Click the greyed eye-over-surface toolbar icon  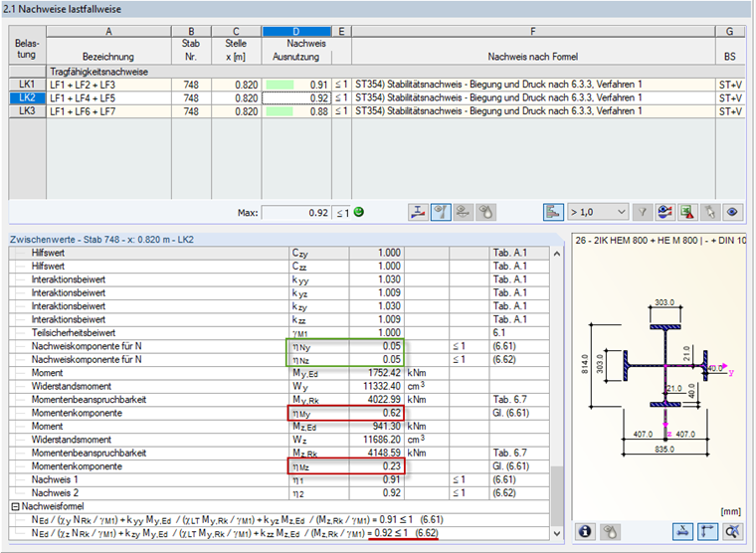tap(464, 212)
